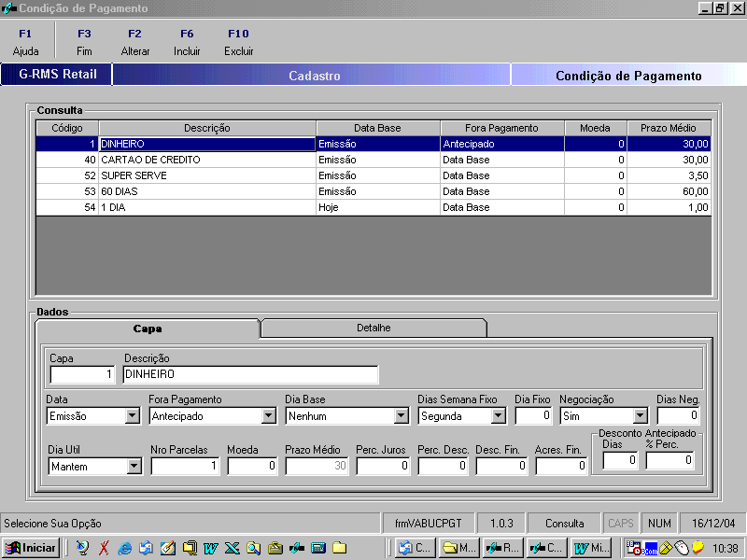Click the Desconto Antecipado Dias field
This screenshot has width=747, height=560.
point(620,460)
